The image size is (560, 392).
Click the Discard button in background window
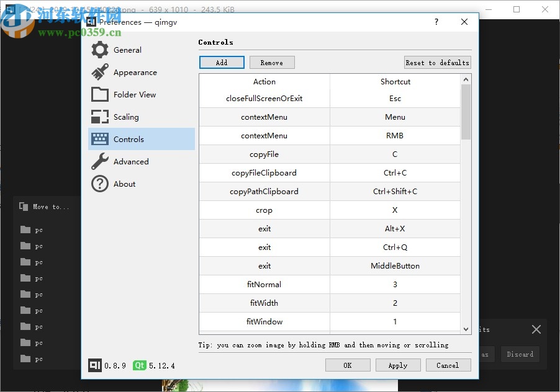pyautogui.click(x=520, y=354)
